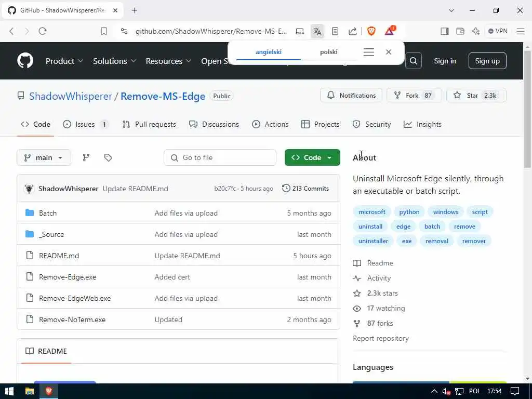
Task: Open Remove-EdgeWeb.exe file
Action: (x=75, y=298)
